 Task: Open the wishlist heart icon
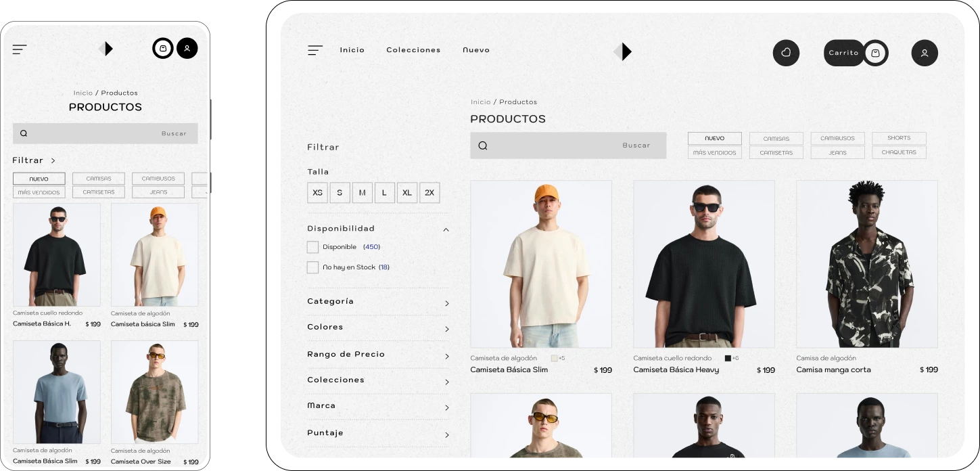[786, 53]
